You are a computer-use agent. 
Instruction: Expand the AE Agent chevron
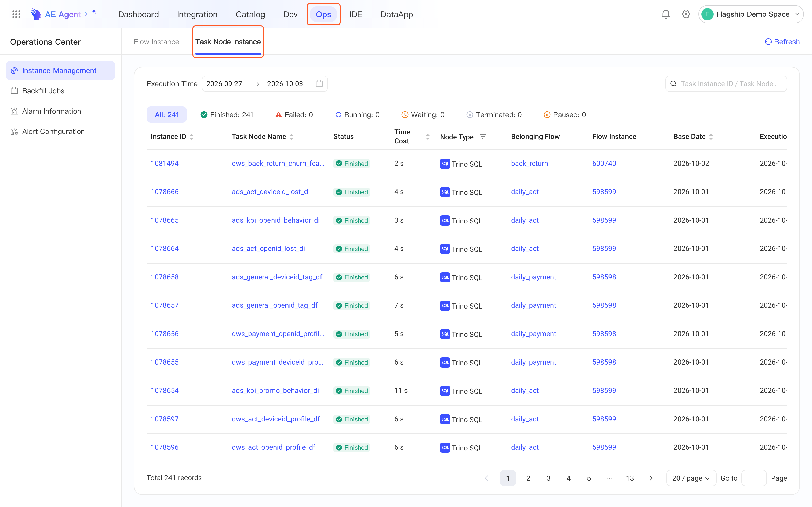click(x=86, y=14)
